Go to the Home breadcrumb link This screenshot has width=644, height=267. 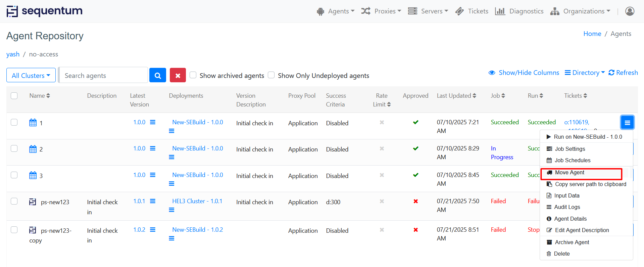pos(592,34)
